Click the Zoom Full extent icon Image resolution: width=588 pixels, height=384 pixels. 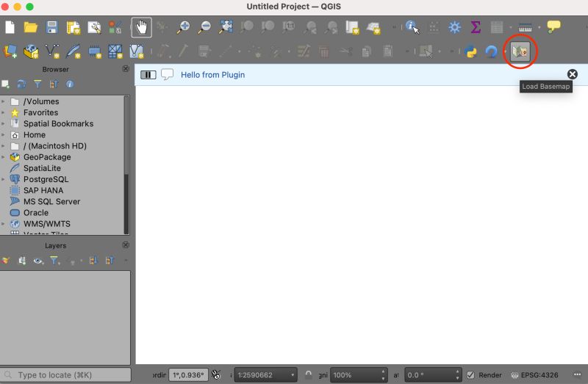[226, 27]
